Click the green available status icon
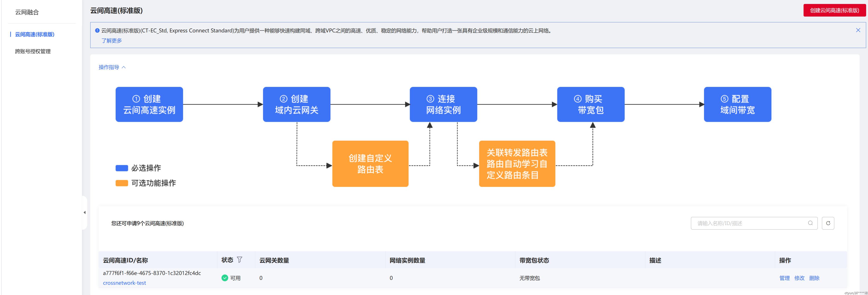 tap(225, 278)
